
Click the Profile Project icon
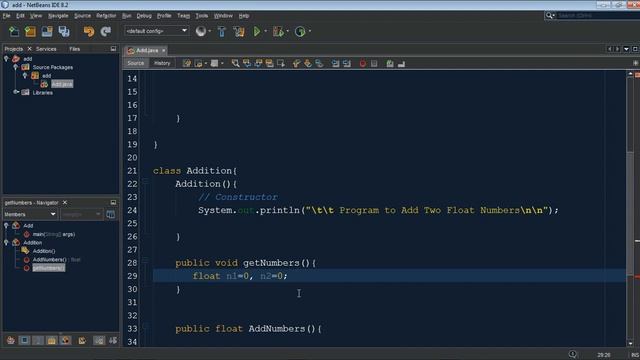300,31
